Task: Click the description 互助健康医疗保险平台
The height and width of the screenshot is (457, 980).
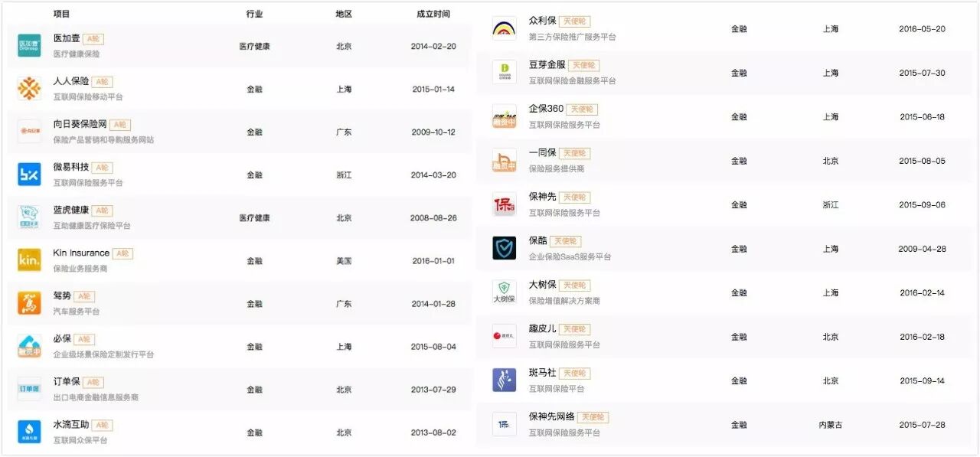Action: point(92,226)
